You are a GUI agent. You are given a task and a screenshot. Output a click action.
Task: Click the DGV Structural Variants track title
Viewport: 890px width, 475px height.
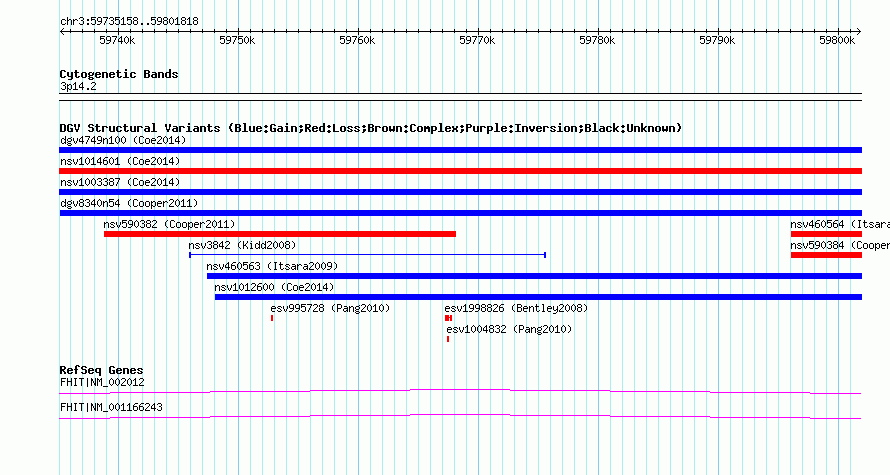pos(371,128)
